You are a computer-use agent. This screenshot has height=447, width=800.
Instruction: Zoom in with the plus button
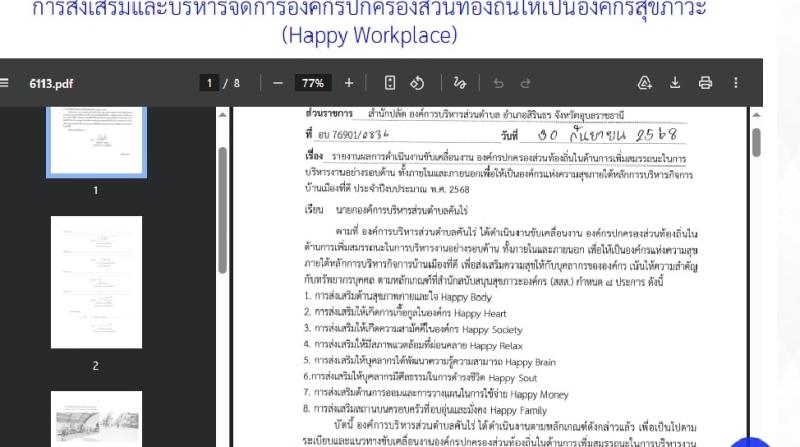[x=348, y=83]
